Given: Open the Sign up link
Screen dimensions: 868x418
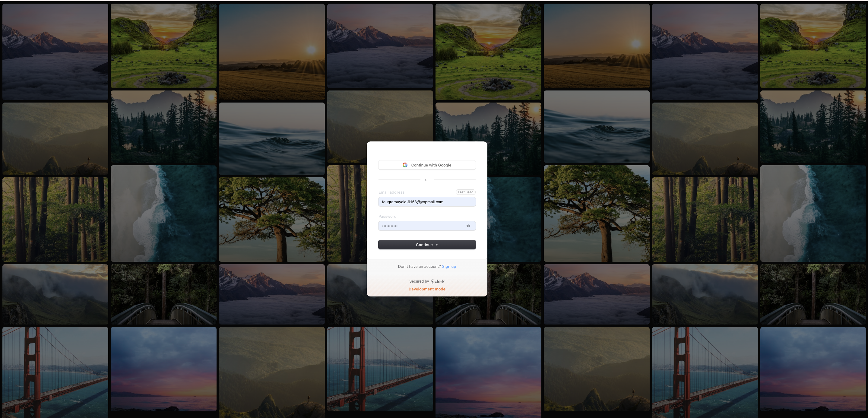Looking at the screenshot, I should pos(449,266).
